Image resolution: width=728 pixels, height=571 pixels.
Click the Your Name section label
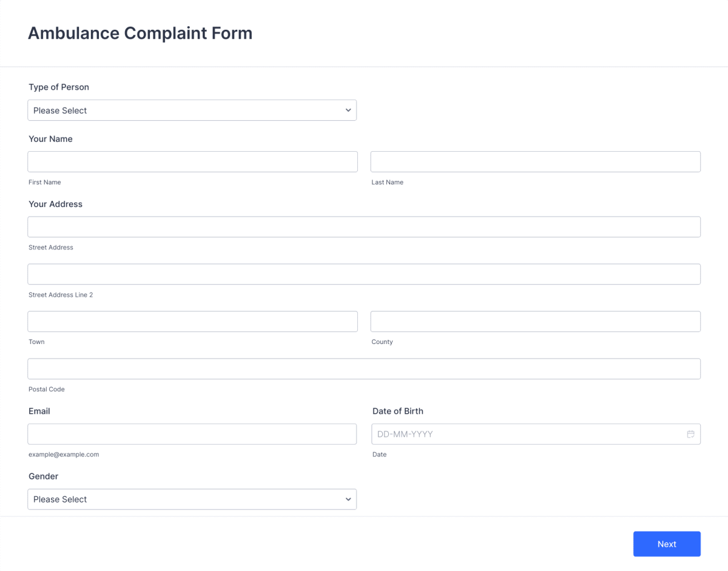pyautogui.click(x=50, y=139)
